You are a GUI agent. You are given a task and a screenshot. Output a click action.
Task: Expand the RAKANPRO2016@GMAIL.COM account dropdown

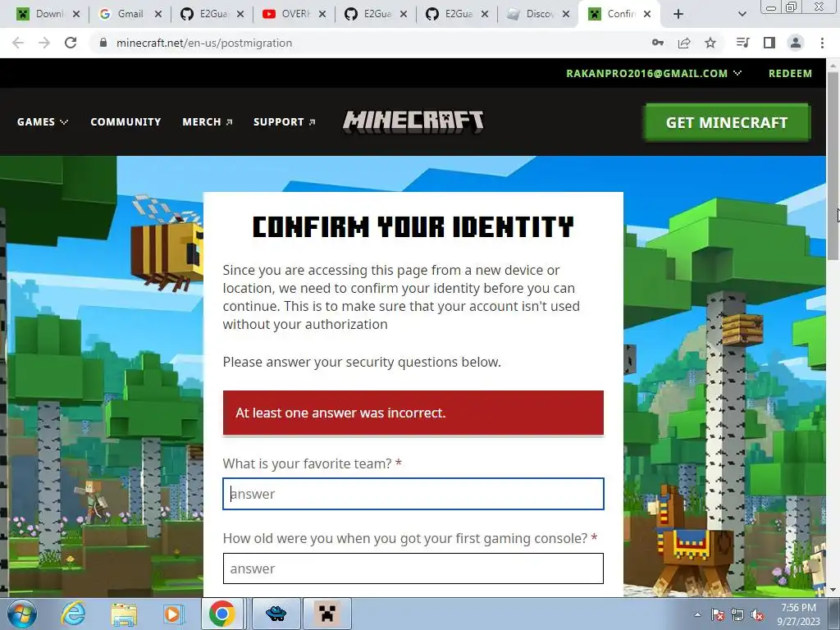[x=654, y=73]
